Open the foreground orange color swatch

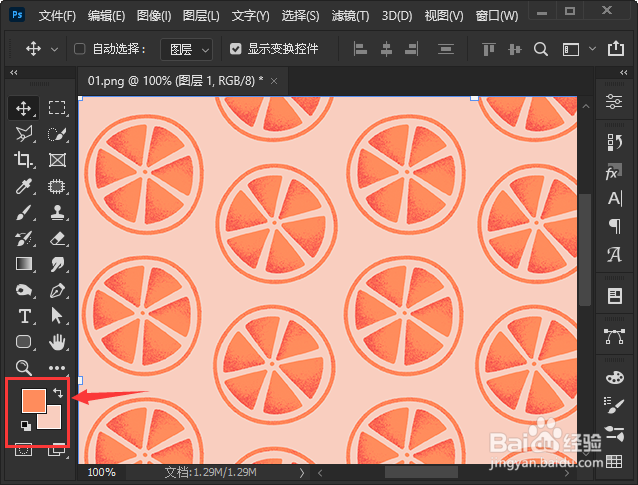(x=33, y=401)
